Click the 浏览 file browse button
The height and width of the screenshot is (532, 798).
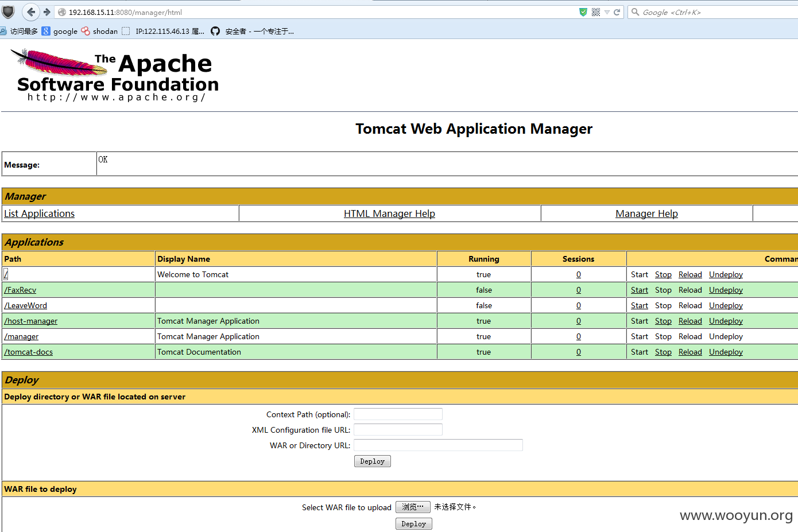413,507
